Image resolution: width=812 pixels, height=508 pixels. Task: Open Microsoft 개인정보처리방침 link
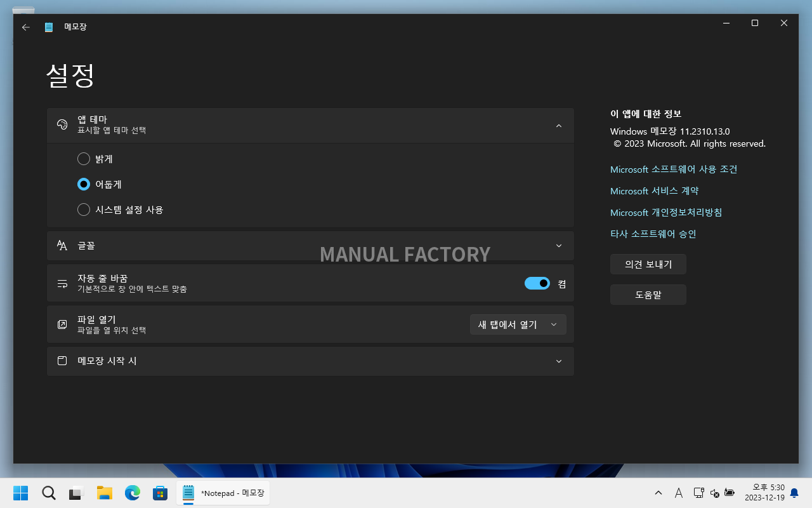(666, 213)
